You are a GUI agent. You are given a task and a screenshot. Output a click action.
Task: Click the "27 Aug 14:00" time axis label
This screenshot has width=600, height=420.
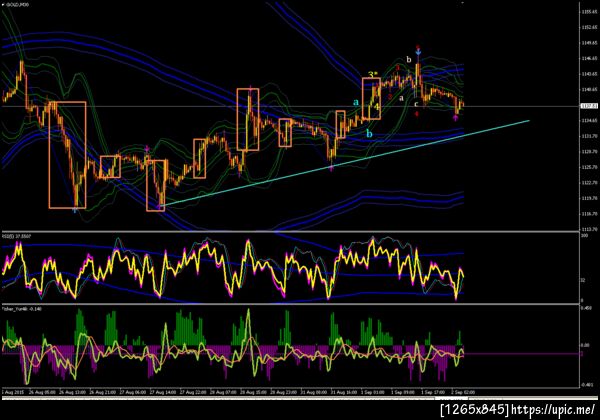click(163, 392)
